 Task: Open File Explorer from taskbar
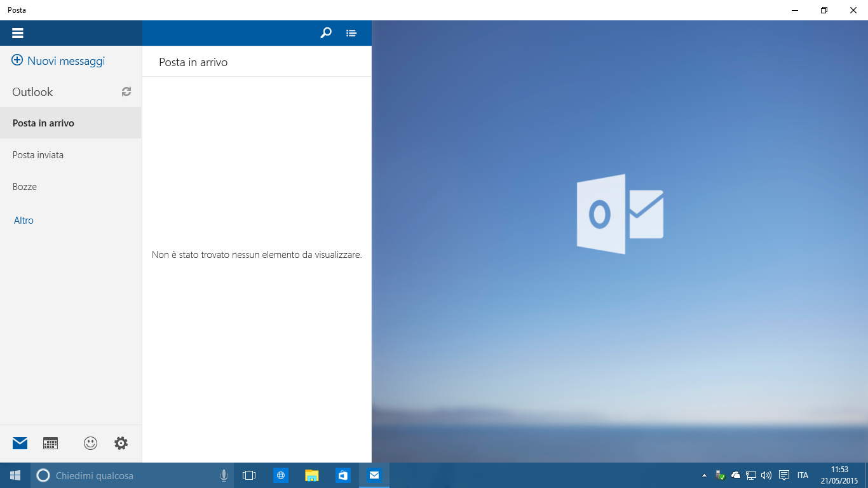(x=311, y=475)
